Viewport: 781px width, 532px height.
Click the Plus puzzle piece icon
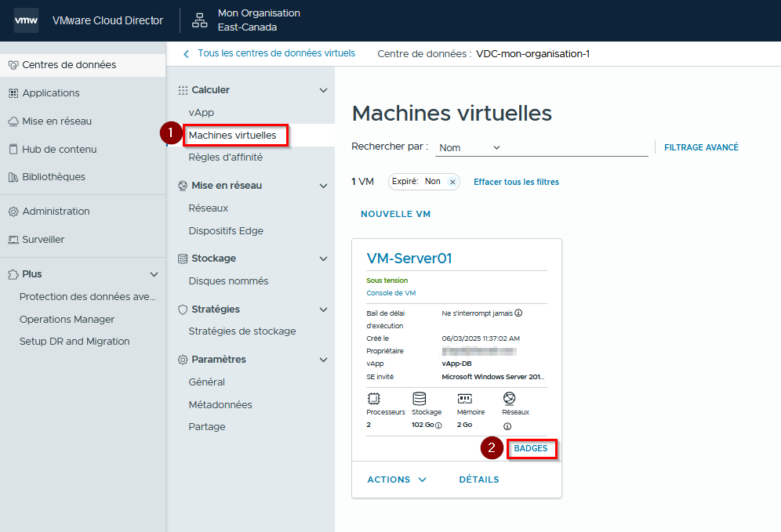[13, 274]
